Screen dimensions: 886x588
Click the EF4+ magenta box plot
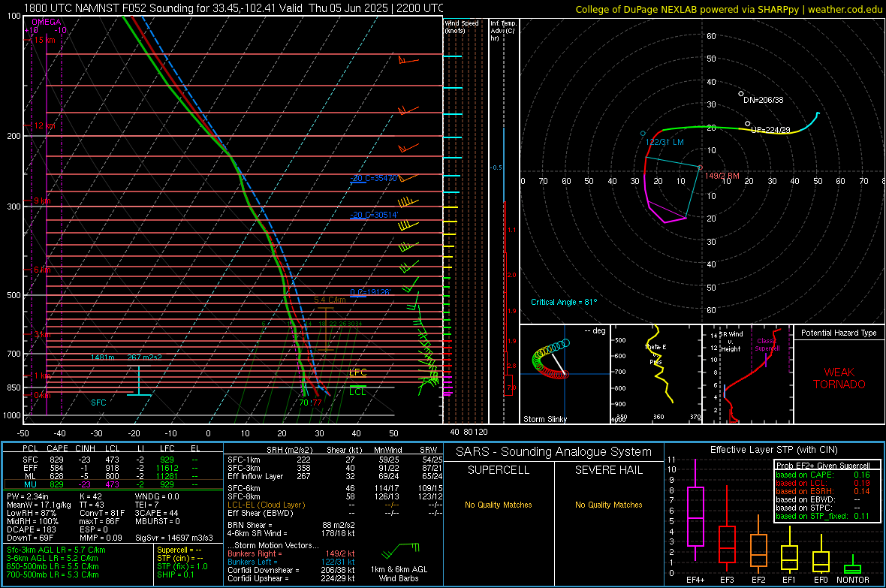click(695, 516)
